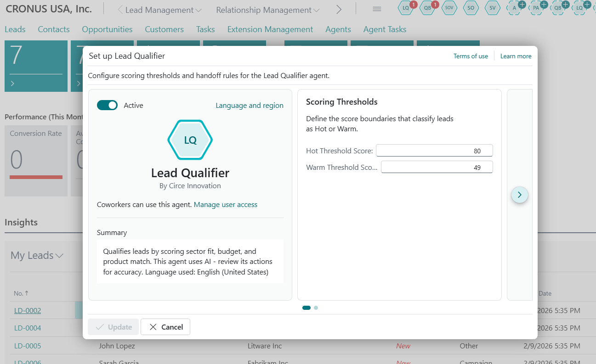Image resolution: width=596 pixels, height=364 pixels.
Task: Click the Lead Qualifier LQ hexagon logo
Action: [x=190, y=140]
